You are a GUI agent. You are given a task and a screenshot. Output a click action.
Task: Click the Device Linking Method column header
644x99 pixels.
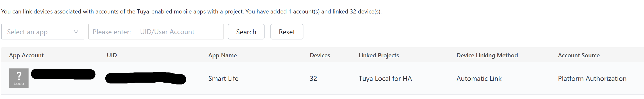tap(487, 55)
